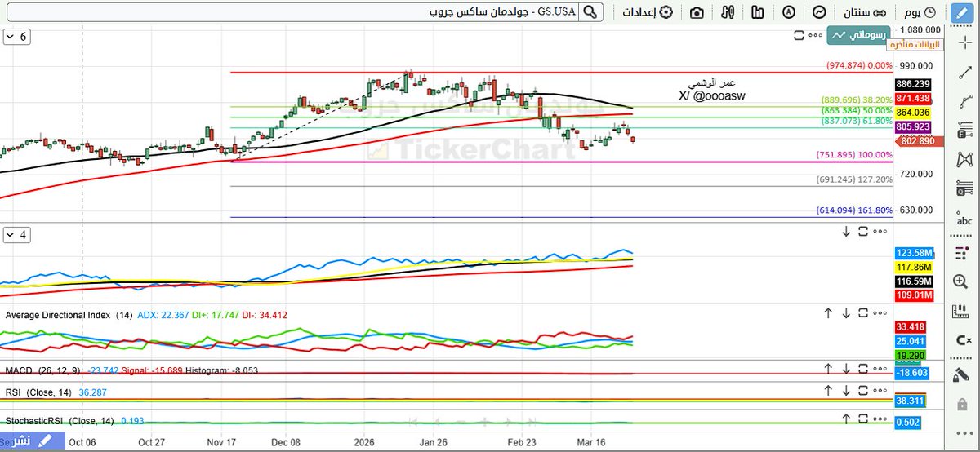Select the abc text annotation tool

964,219
